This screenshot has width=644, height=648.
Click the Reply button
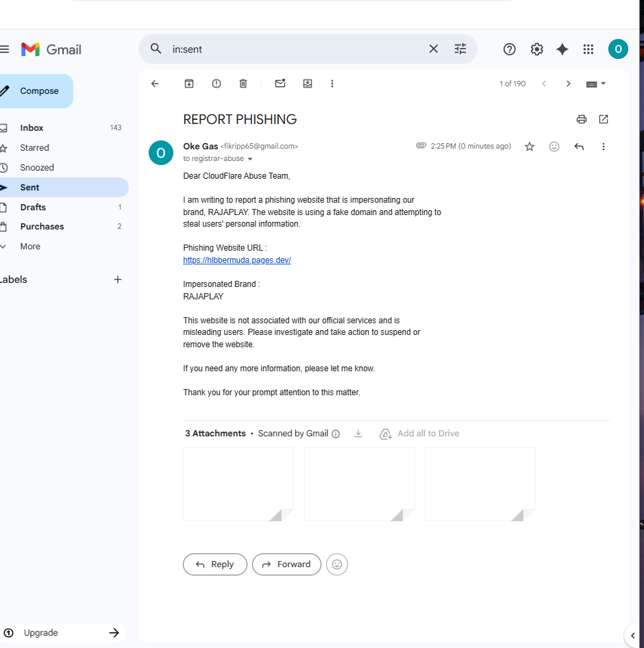215,564
